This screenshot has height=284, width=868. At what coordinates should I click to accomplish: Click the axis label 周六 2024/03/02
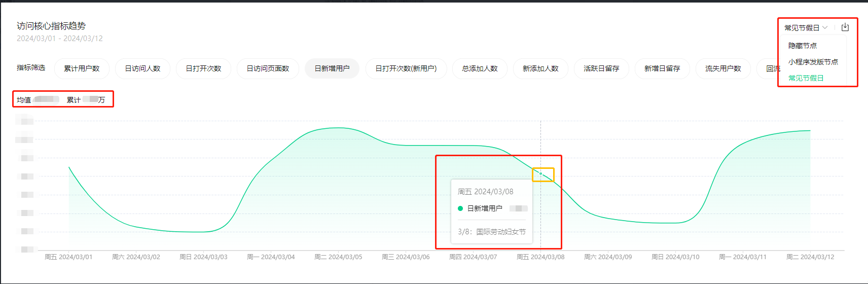pyautogui.click(x=136, y=257)
